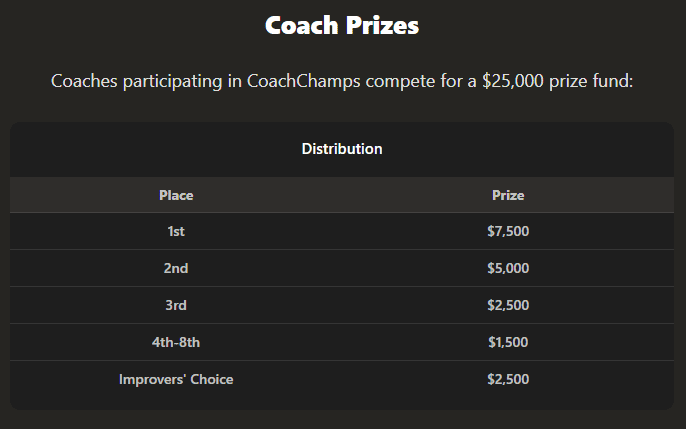Image resolution: width=686 pixels, height=429 pixels.
Task: Select the Improvers' Choice cell
Action: click(176, 379)
